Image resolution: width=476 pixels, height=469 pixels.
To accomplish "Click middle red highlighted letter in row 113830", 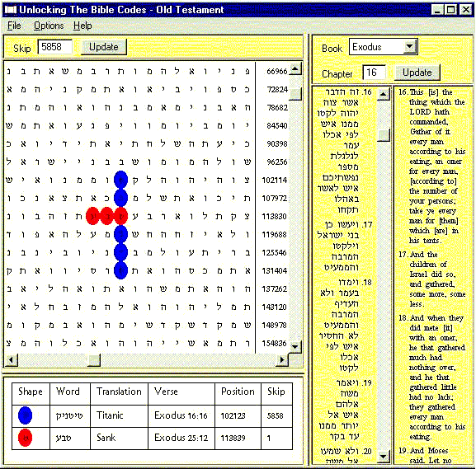I will [106, 216].
